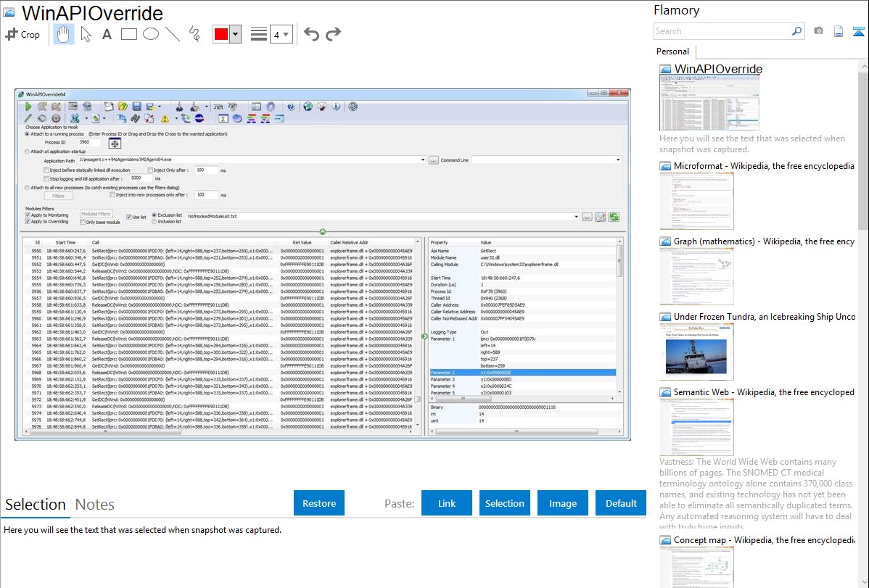The width and height of the screenshot is (869, 588).
Task: Open the color picker dropdown arrow
Action: tap(235, 34)
